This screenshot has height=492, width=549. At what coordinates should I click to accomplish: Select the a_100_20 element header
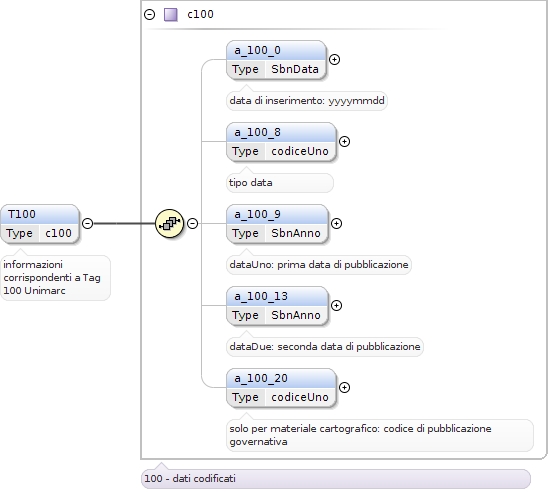[x=281, y=378]
